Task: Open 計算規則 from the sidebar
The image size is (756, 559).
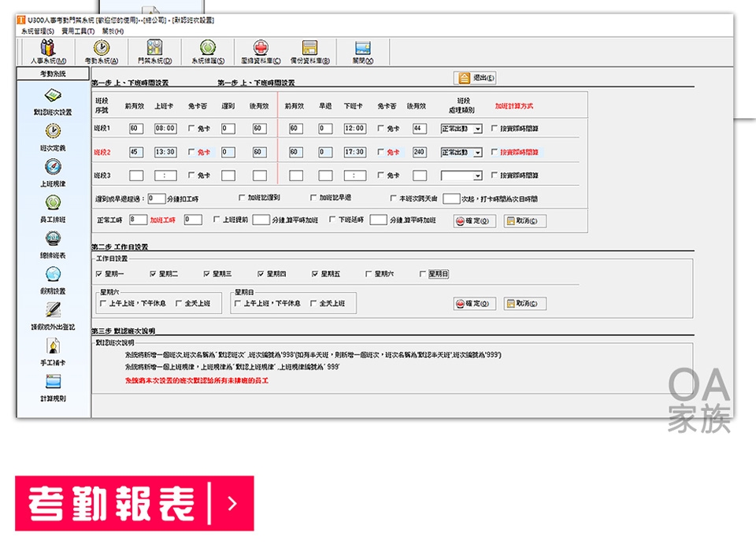Action: [53, 387]
